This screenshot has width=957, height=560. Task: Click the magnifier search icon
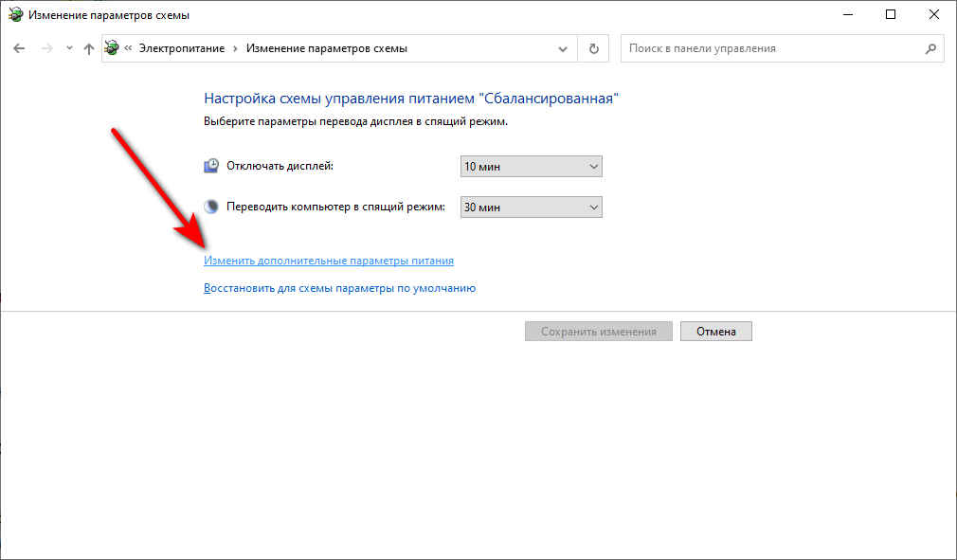[x=930, y=48]
